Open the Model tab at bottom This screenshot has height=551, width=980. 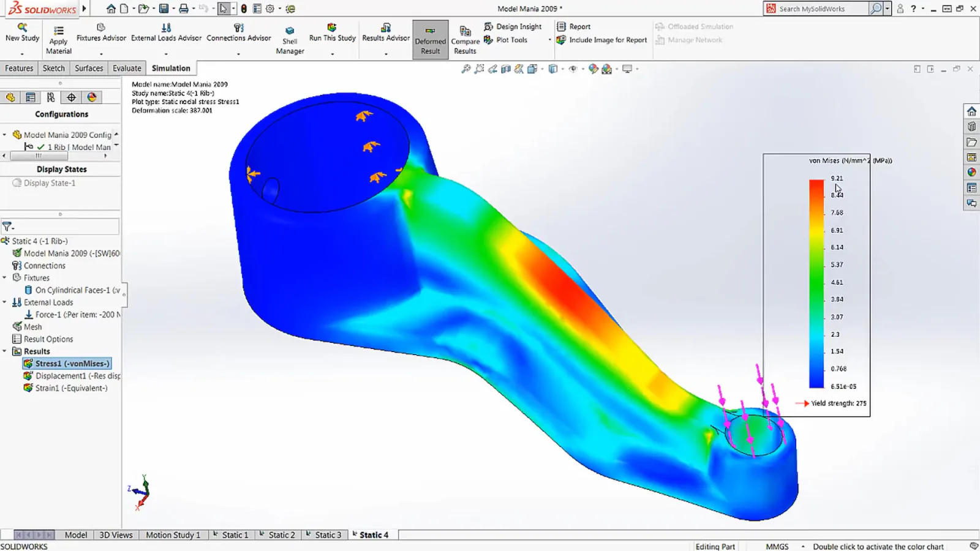tap(76, 535)
